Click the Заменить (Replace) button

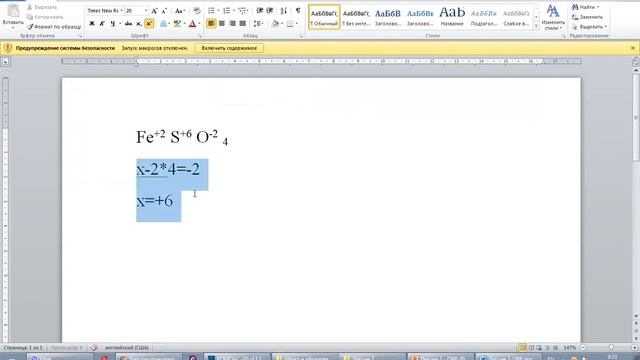(588, 17)
